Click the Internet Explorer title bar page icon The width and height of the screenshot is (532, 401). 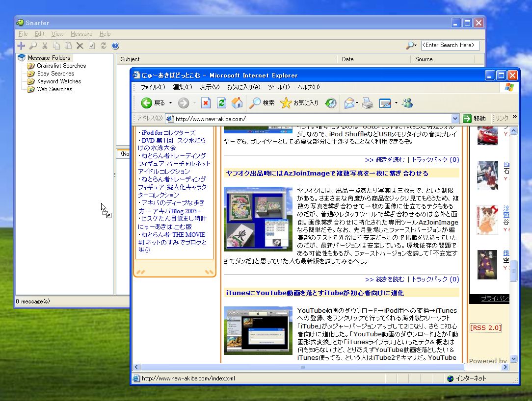[x=136, y=75]
